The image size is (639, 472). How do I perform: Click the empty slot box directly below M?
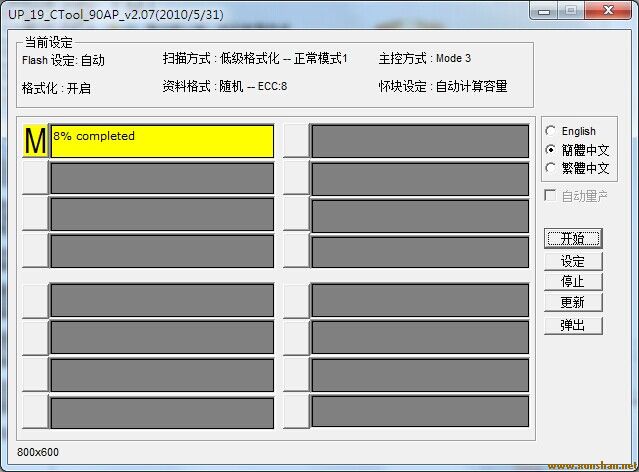pyautogui.click(x=35, y=178)
